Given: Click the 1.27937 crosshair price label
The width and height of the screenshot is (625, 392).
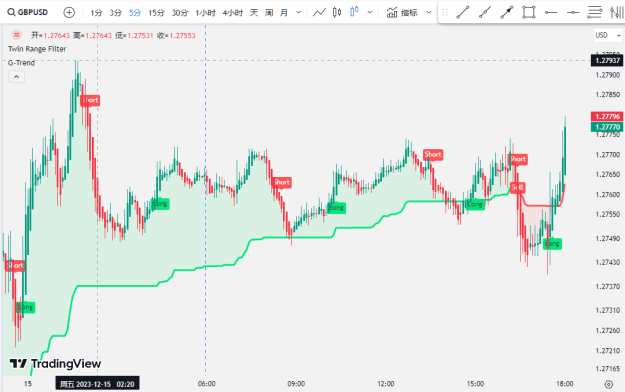Looking at the screenshot, I should tap(607, 61).
